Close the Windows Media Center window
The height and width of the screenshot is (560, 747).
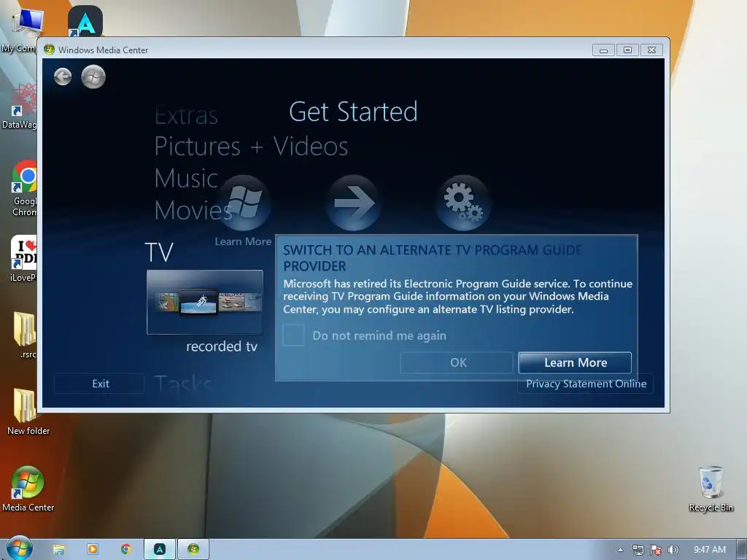651,50
